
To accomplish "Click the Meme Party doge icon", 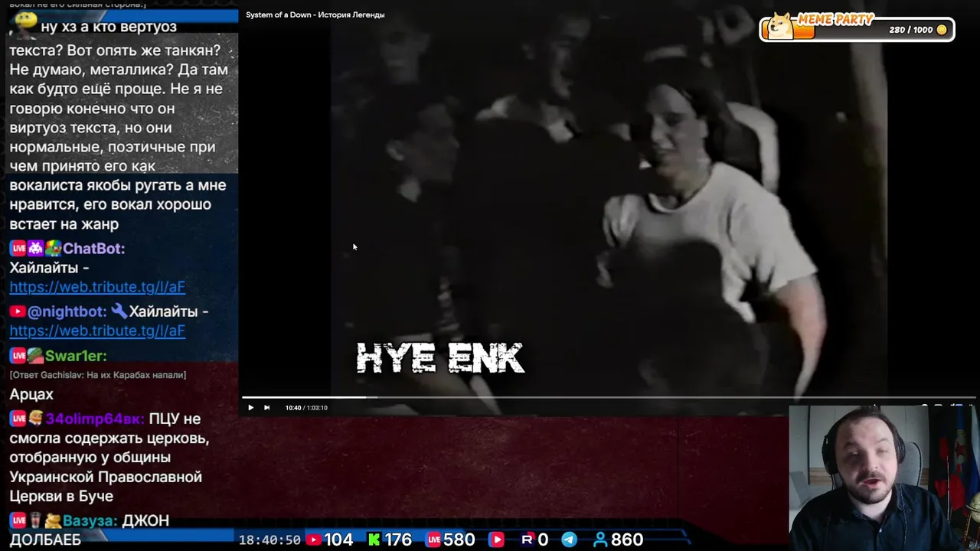I will [780, 26].
